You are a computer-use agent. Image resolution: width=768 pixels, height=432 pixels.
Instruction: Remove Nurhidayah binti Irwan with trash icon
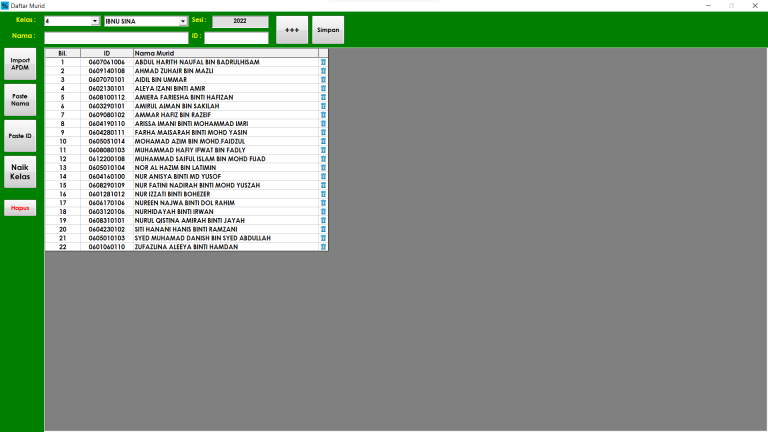pos(323,211)
